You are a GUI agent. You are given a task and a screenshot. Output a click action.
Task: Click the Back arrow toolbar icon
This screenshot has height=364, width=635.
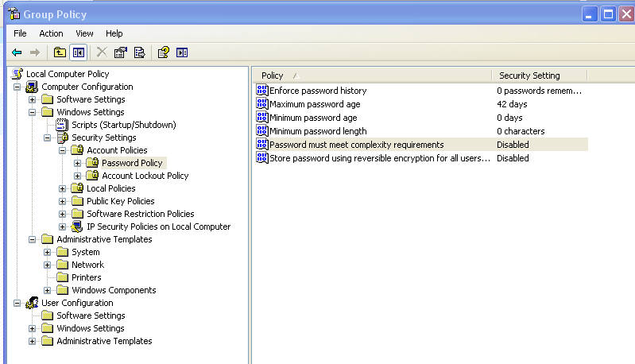pyautogui.click(x=17, y=52)
